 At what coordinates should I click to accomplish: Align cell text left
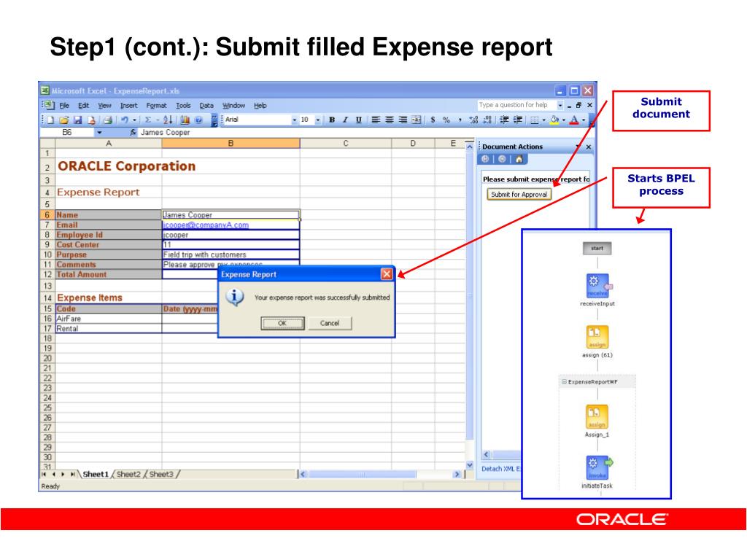(x=376, y=120)
